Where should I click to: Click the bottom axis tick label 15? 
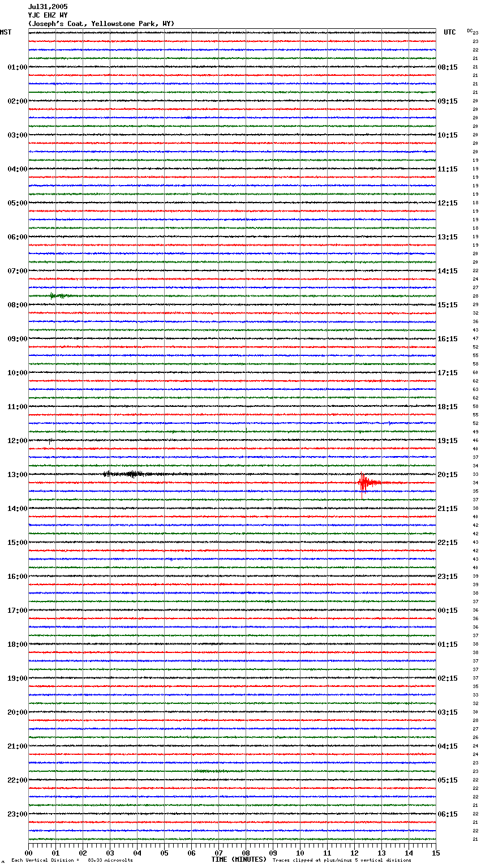point(436,853)
